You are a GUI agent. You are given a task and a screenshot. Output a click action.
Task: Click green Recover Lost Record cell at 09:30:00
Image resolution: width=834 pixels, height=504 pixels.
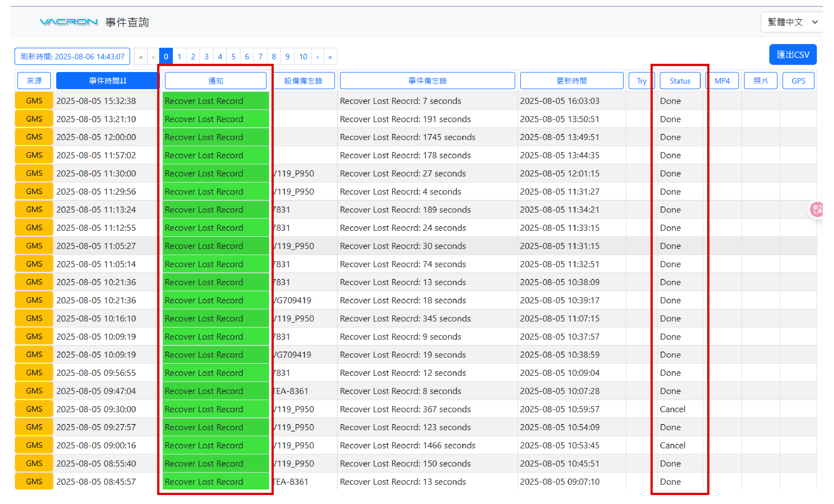216,409
